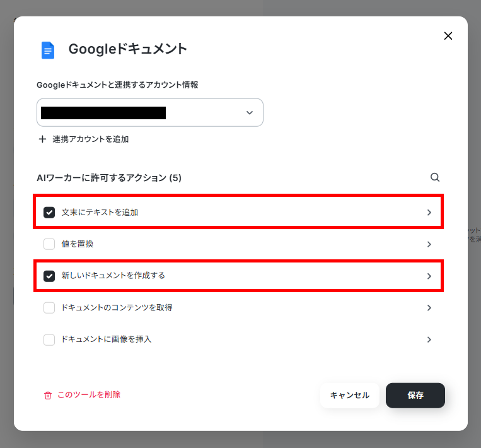Enable the 値を置換 checkbox

(49, 244)
